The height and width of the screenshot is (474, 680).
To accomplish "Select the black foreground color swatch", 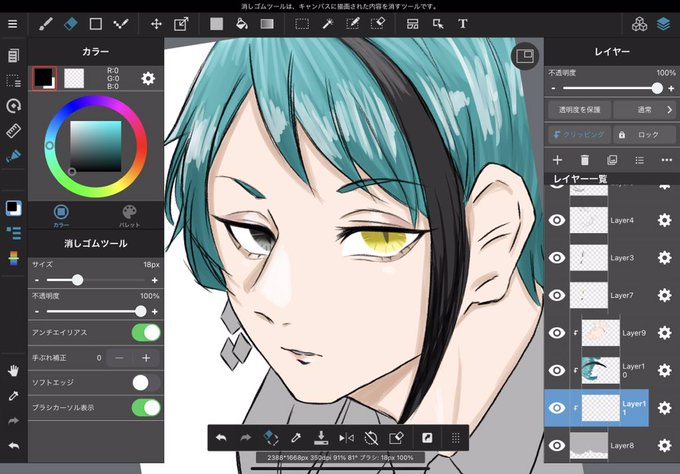I will pyautogui.click(x=44, y=78).
